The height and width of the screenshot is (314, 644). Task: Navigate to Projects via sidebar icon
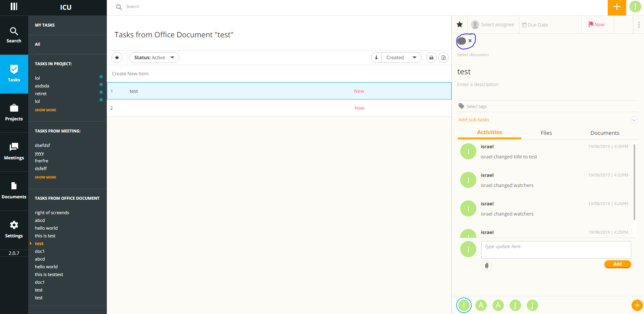point(14,113)
